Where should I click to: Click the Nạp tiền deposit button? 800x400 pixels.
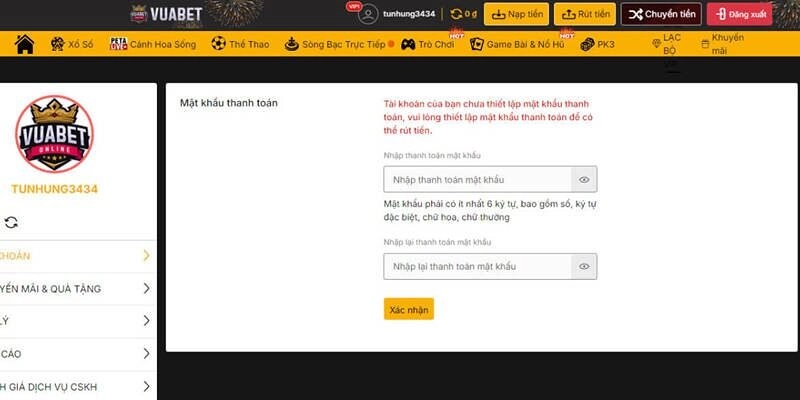coord(516,14)
